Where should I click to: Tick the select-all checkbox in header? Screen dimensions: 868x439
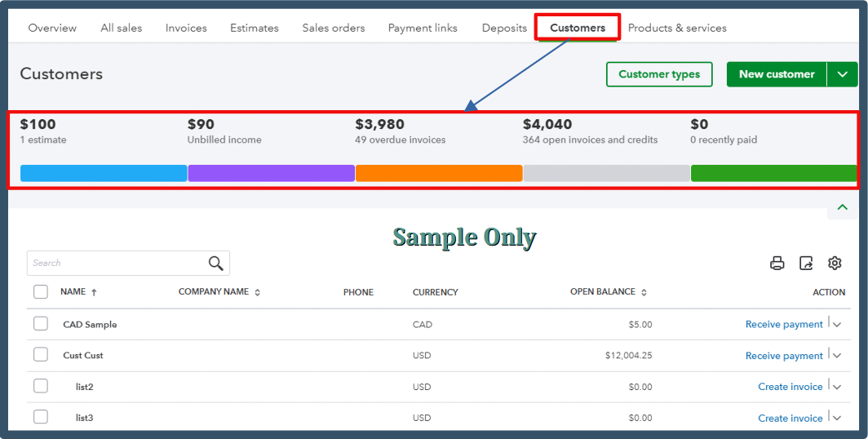click(x=41, y=292)
